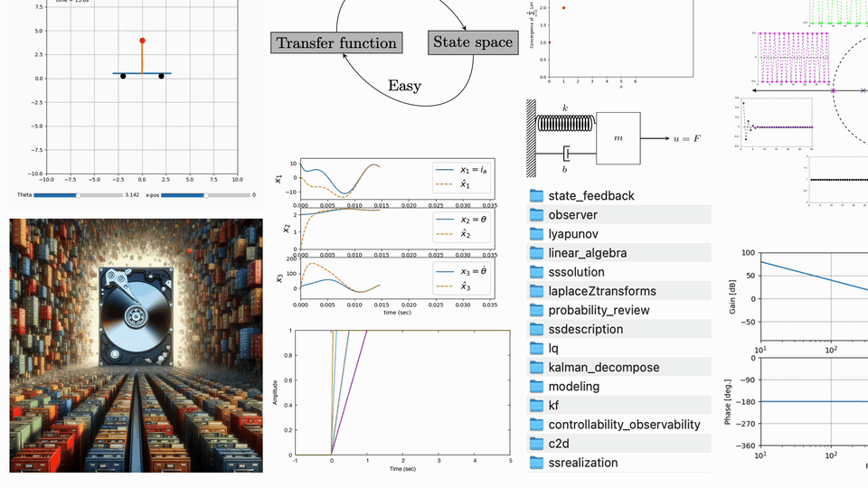
Task: Adjust the Theta slider handle
Action: (x=78, y=195)
